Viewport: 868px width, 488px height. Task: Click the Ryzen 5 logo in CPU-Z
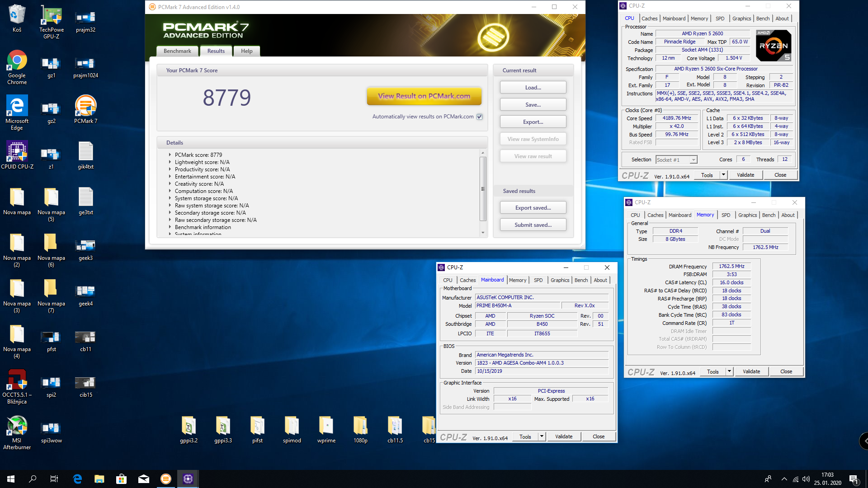[x=774, y=46]
